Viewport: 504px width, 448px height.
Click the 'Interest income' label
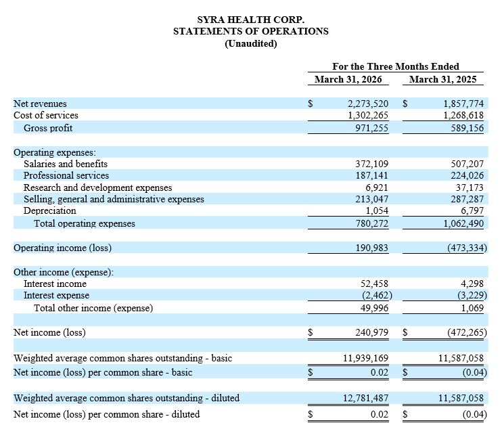pos(55,284)
